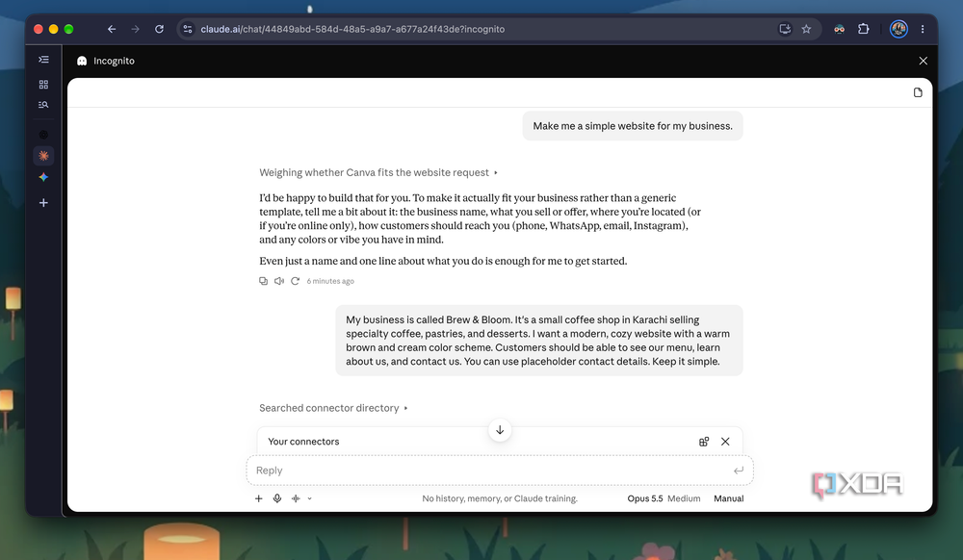The image size is (963, 560).
Task: Copy the assistant's response
Action: coord(264,281)
